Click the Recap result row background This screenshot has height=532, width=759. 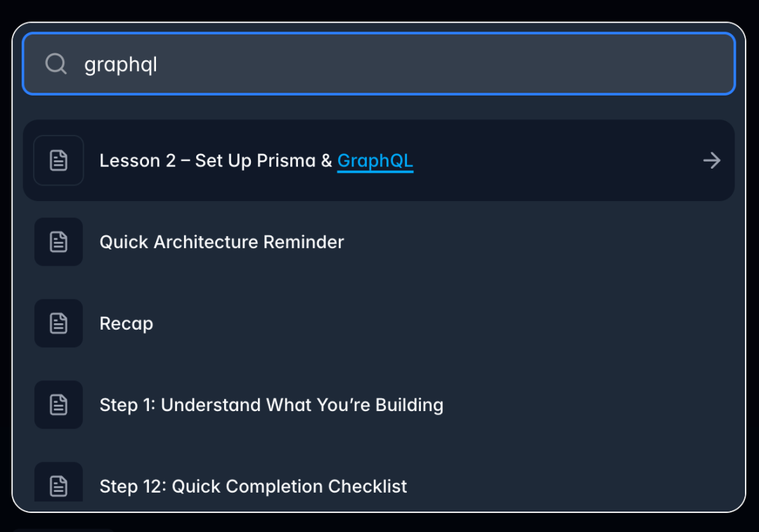[422, 323]
